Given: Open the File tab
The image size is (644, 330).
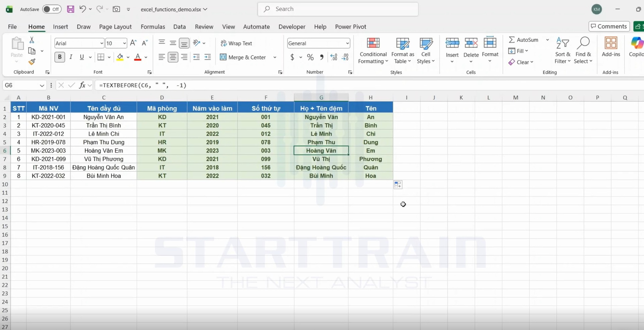Looking at the screenshot, I should point(12,27).
